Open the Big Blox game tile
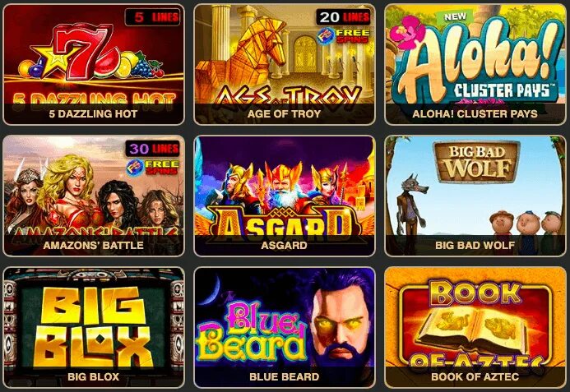Image resolution: width=570 pixels, height=392 pixels. 94,327
